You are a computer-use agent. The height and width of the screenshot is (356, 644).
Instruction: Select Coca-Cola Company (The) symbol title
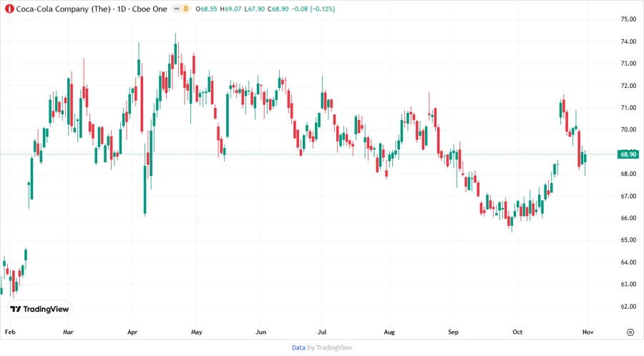pos(63,9)
